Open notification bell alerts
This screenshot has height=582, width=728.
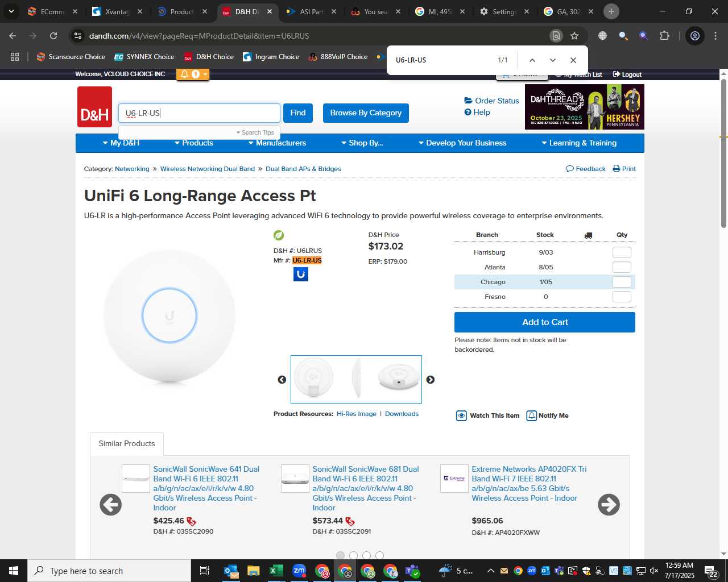coord(184,74)
